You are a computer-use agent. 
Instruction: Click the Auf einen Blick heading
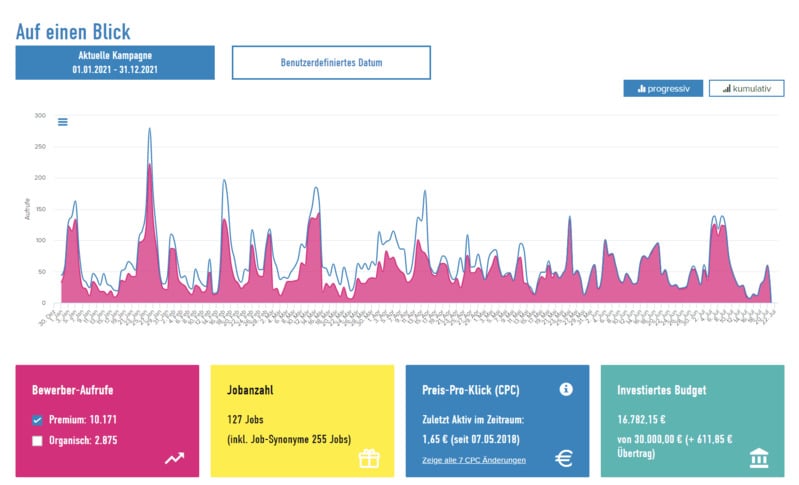point(73,32)
